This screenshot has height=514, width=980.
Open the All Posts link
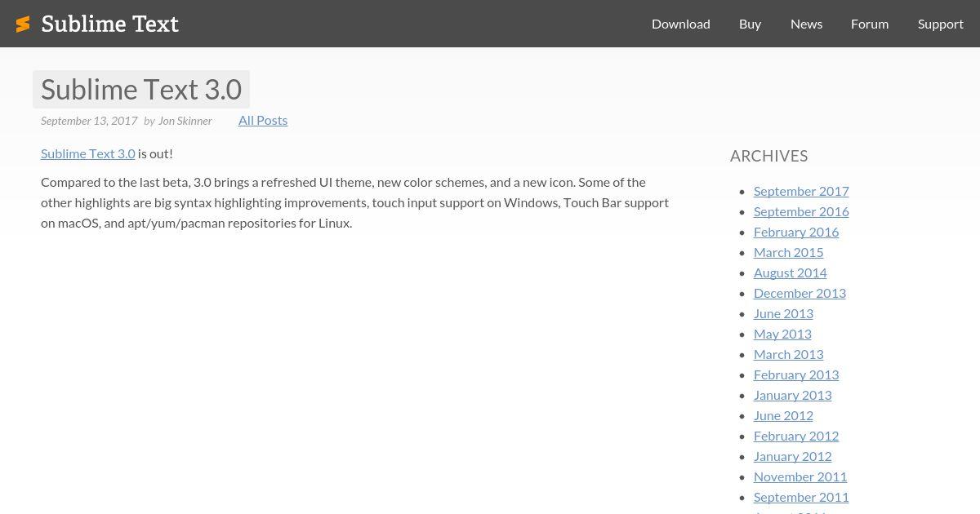point(263,120)
